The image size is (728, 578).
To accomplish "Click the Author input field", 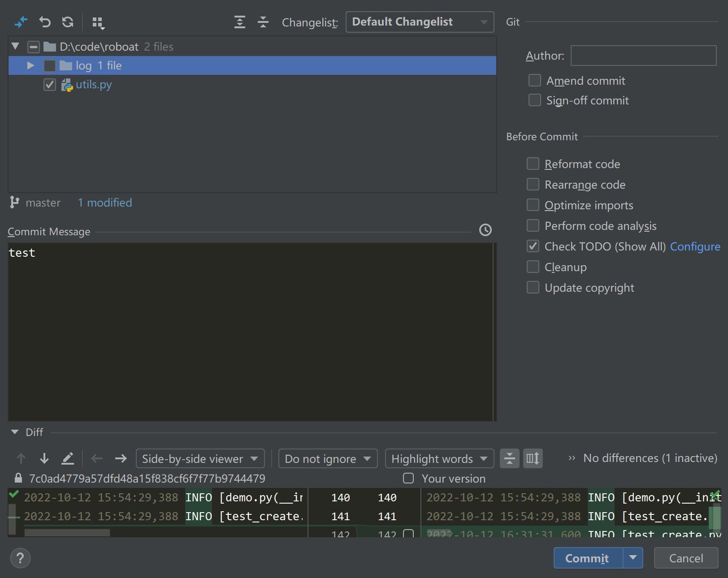I will click(643, 56).
